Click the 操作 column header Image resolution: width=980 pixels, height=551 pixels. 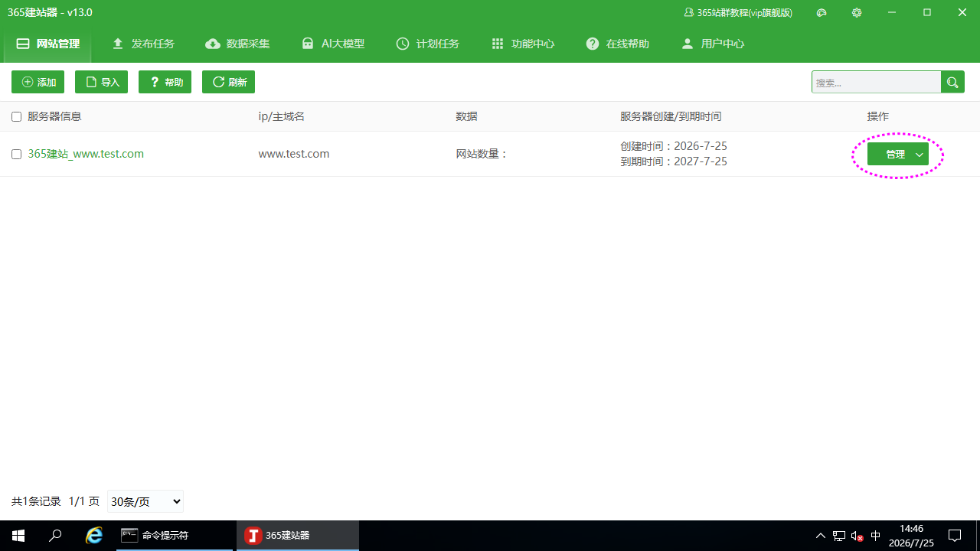[878, 116]
